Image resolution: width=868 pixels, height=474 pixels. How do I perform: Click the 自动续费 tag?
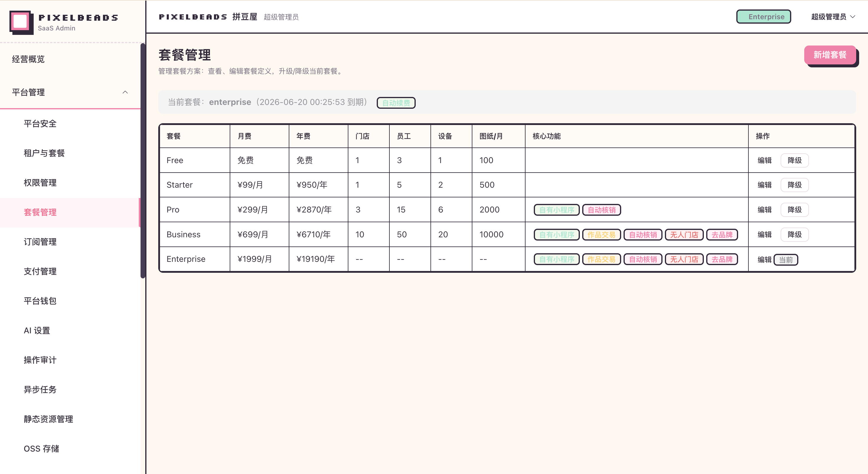coord(396,103)
